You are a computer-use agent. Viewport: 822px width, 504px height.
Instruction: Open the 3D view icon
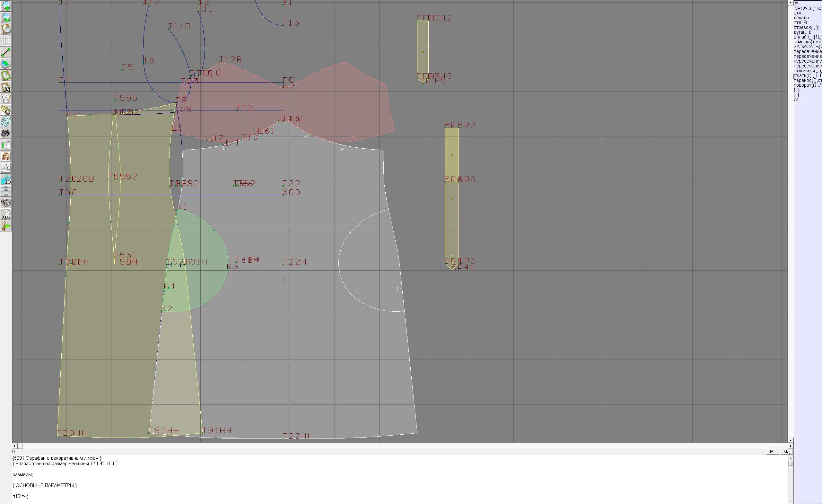click(6, 179)
